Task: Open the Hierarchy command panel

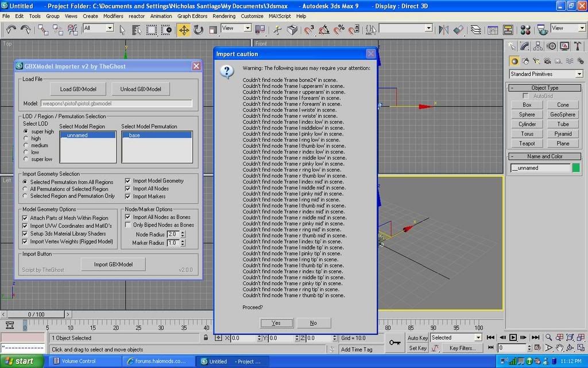Action: tap(538, 46)
